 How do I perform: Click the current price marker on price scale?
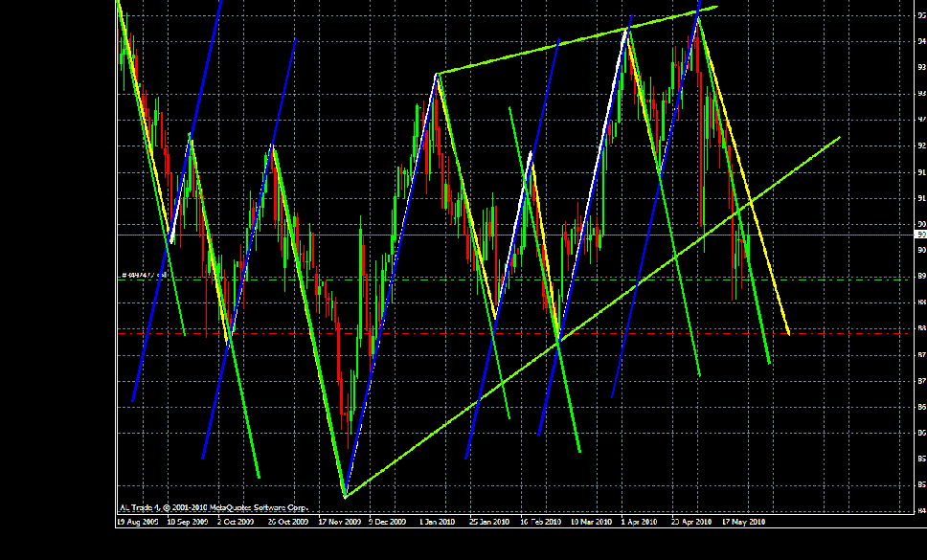click(920, 235)
